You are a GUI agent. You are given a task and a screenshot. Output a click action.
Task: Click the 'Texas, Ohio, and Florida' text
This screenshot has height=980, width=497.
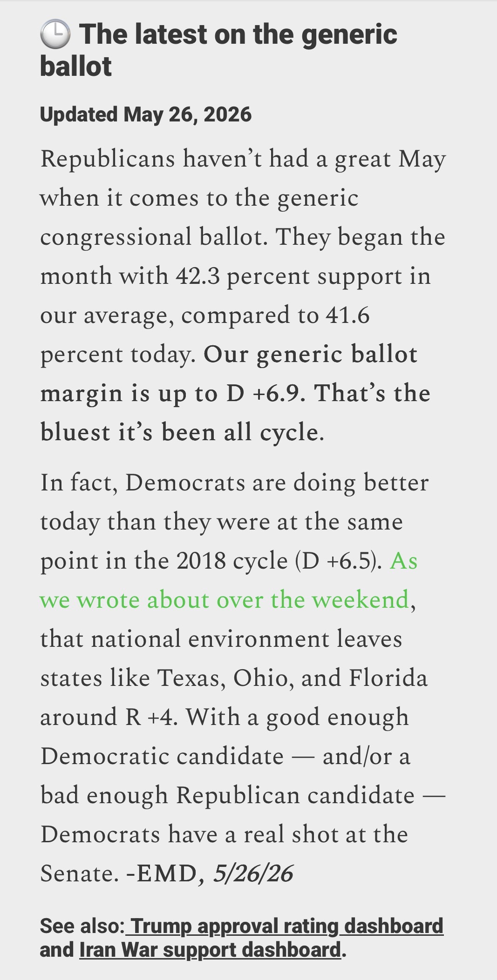coord(292,678)
